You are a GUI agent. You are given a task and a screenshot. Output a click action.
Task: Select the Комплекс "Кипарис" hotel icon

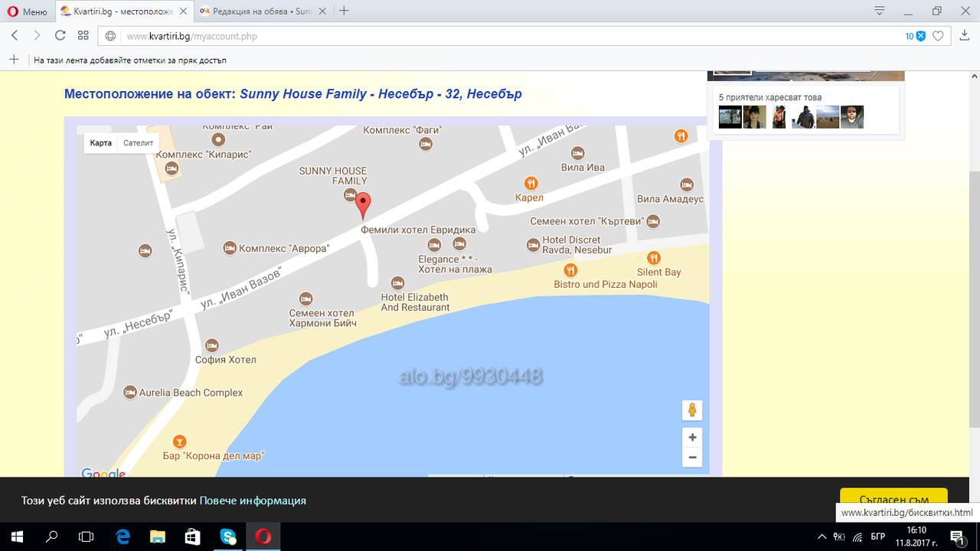(172, 168)
